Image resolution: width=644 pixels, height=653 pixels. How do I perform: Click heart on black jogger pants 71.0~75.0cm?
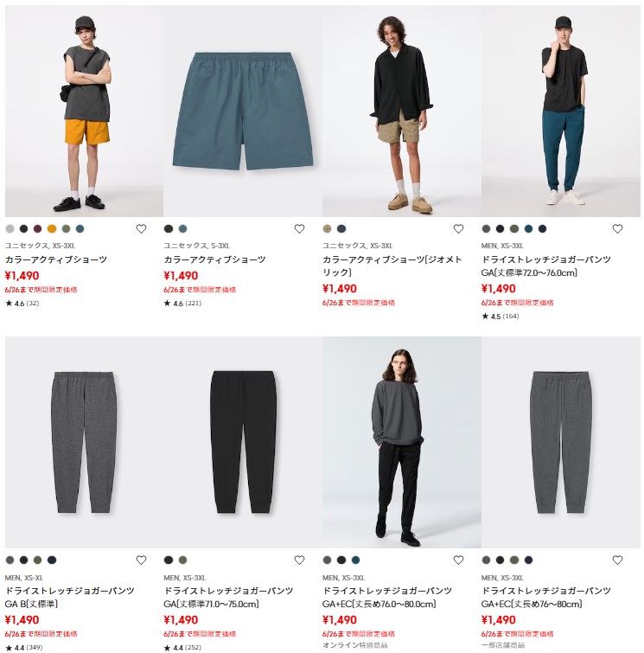pyautogui.click(x=299, y=560)
